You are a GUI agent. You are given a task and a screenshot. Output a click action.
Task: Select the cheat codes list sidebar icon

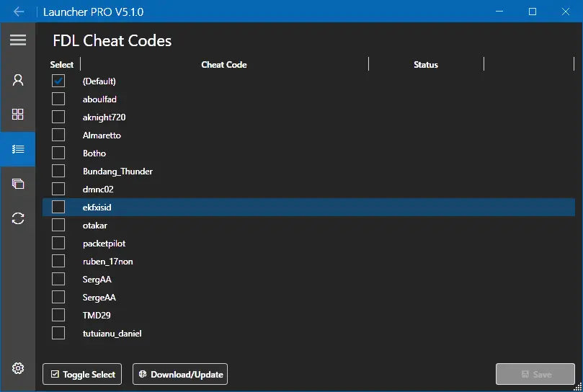click(x=18, y=149)
